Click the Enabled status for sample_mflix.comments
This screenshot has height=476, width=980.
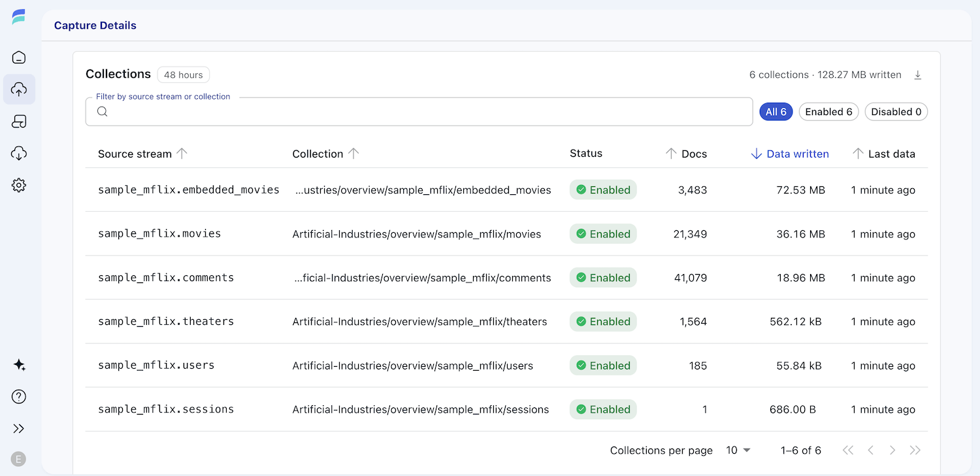point(603,278)
